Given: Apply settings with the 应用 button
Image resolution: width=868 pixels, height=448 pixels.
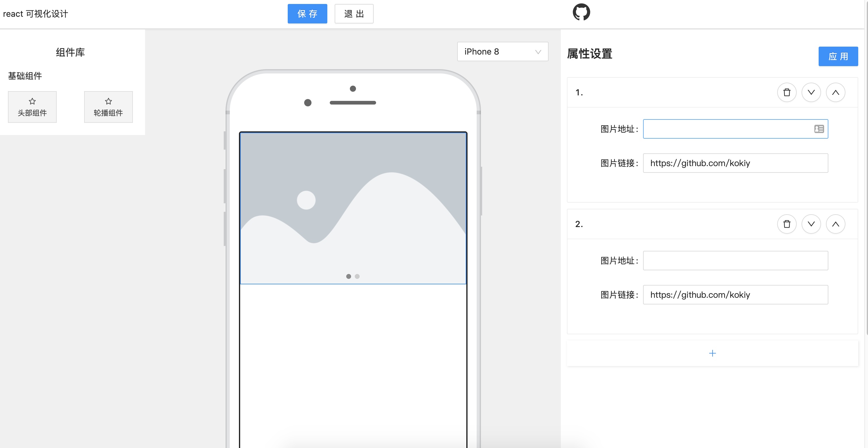Looking at the screenshot, I should pos(838,56).
